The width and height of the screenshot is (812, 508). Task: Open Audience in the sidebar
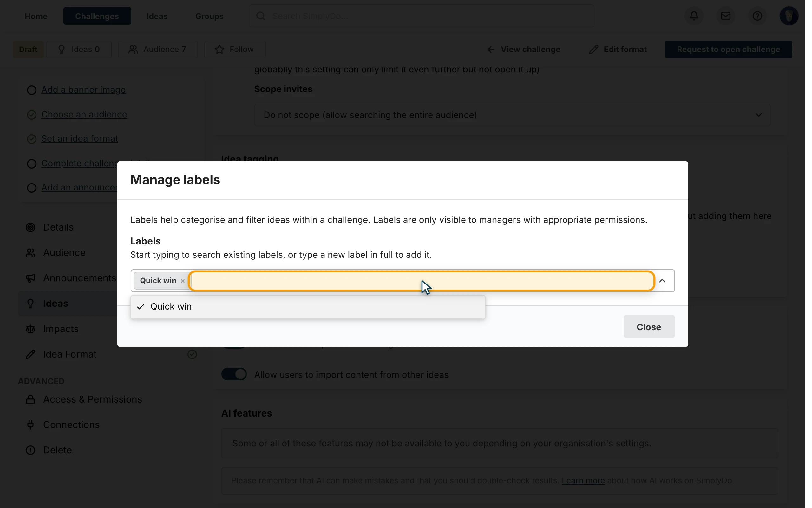[x=64, y=253]
